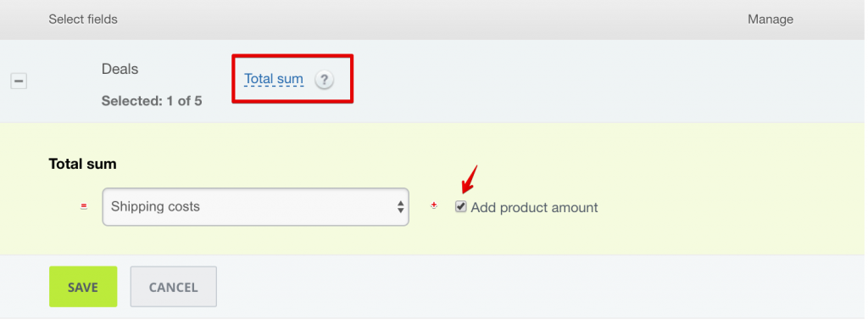Click the red outline around Total sum
This screenshot has width=868, height=320.
pyautogui.click(x=292, y=78)
